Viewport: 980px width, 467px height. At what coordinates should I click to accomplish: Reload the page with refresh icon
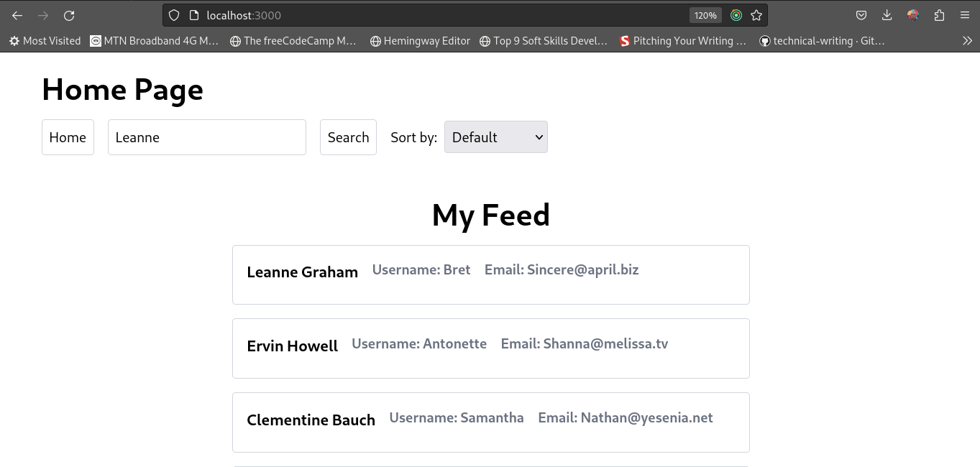[x=69, y=15]
